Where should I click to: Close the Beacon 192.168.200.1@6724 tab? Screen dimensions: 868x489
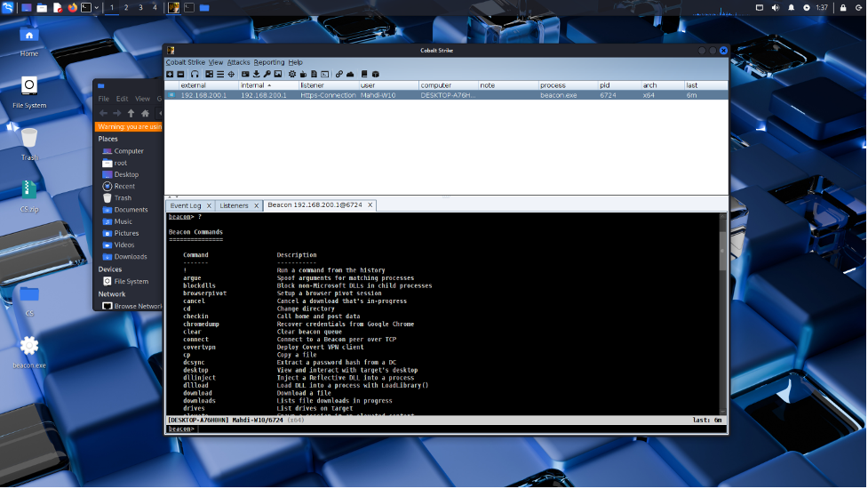click(370, 205)
